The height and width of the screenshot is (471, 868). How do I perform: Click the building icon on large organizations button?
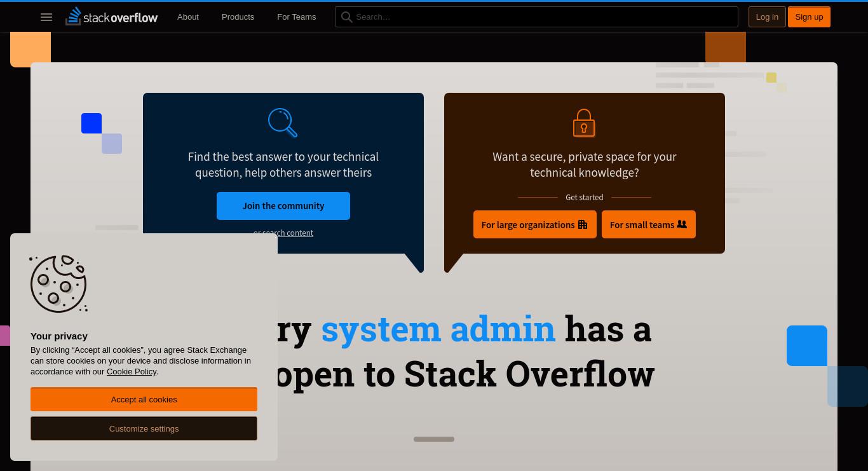(x=582, y=224)
